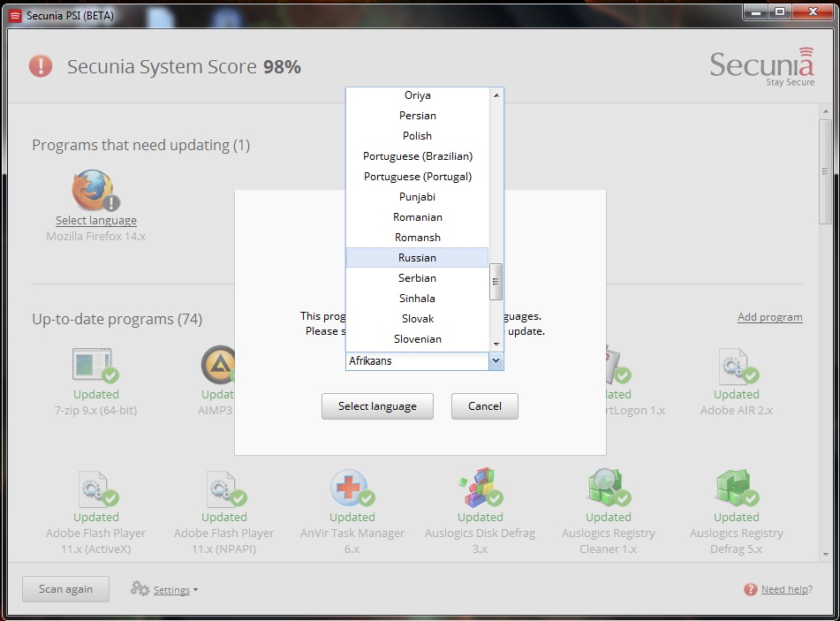Viewport: 840px width, 621px height.
Task: Click Adobe Flash Player 11.x (NPAPI) icon
Action: coord(226,488)
